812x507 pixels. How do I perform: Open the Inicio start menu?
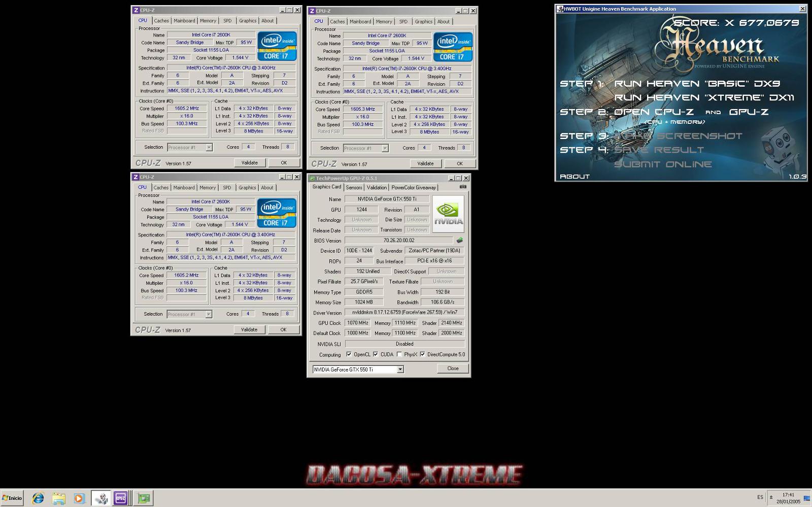click(12, 498)
